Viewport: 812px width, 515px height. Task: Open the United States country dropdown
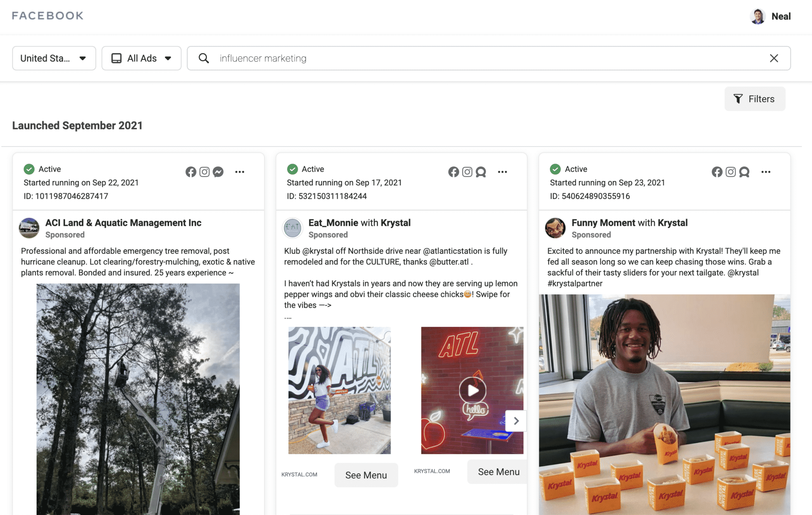pos(54,58)
